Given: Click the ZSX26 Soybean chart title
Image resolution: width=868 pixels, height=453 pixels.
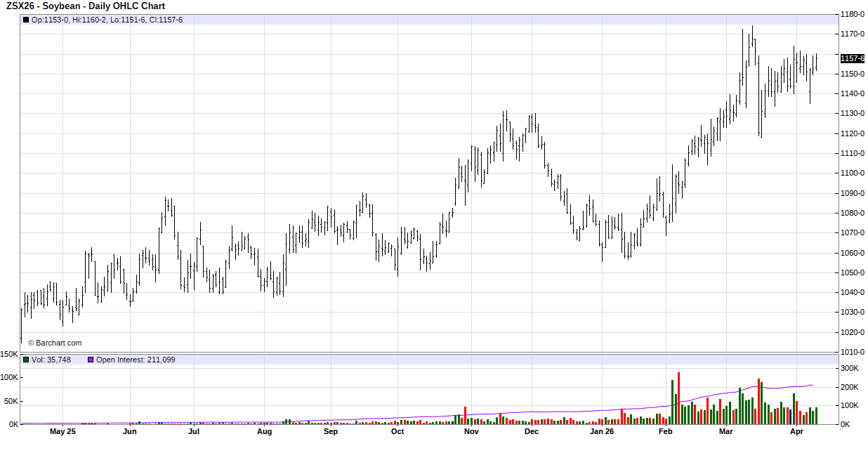Looking at the screenshot, I should [x=85, y=6].
